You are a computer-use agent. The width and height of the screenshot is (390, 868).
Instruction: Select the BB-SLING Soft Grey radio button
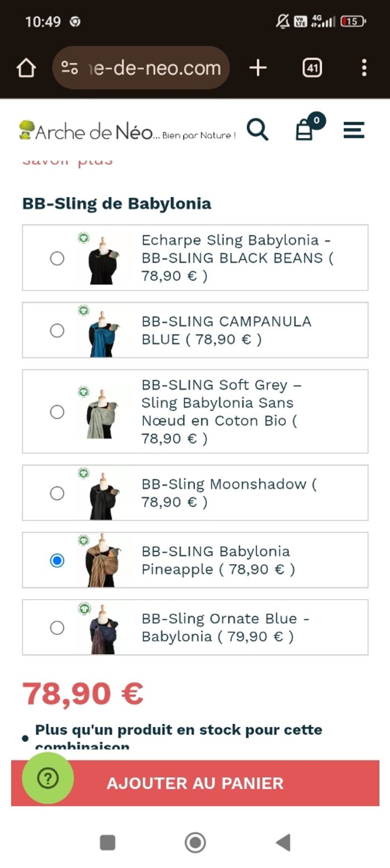pos(57,412)
